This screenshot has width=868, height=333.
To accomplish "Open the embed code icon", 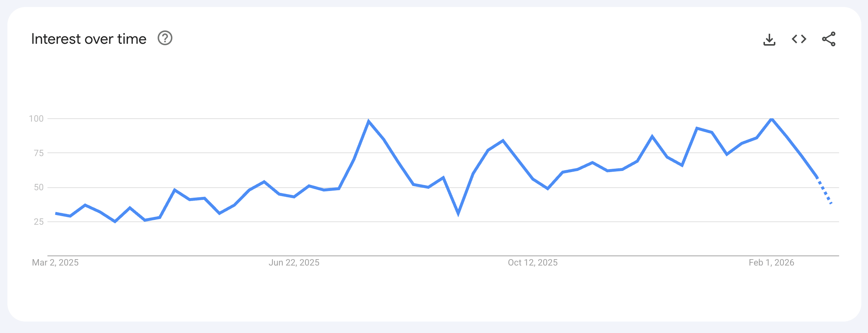I will [799, 39].
